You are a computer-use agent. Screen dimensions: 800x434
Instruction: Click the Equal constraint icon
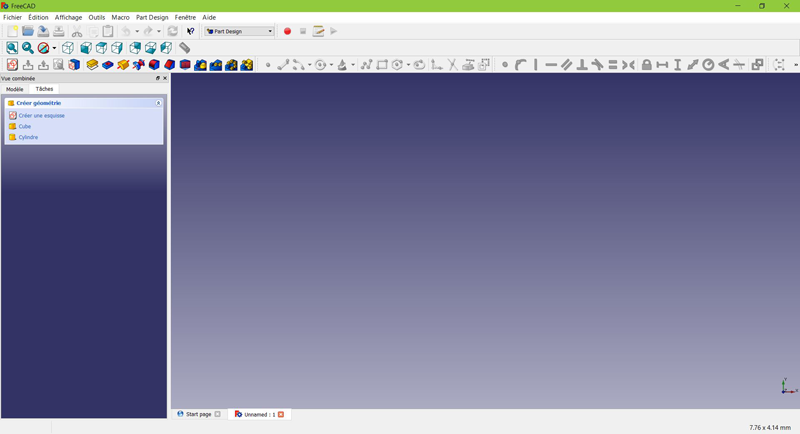[x=613, y=65]
